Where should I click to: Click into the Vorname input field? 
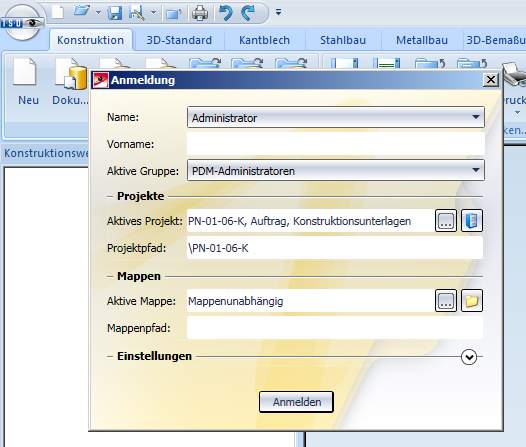point(336,144)
